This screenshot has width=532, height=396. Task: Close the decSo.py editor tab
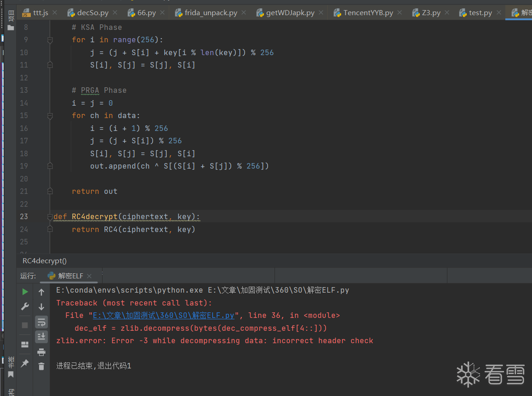[x=114, y=13]
